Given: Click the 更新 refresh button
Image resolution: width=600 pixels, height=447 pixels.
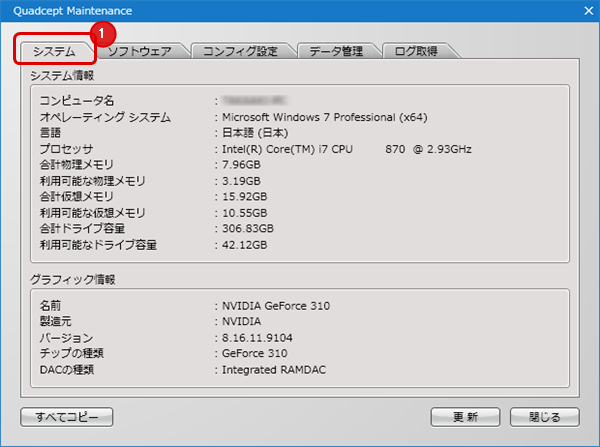Looking at the screenshot, I should tap(465, 417).
